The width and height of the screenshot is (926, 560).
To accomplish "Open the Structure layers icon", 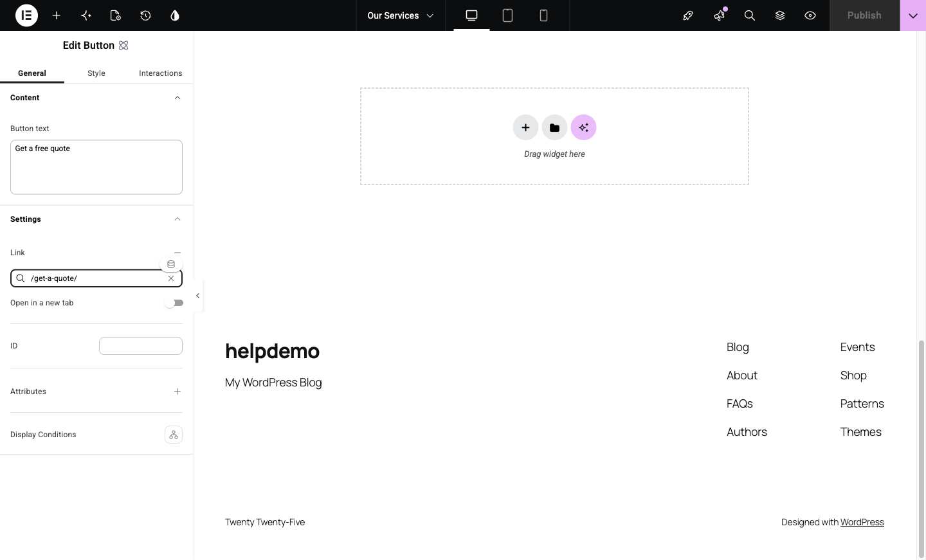I will pos(780,15).
